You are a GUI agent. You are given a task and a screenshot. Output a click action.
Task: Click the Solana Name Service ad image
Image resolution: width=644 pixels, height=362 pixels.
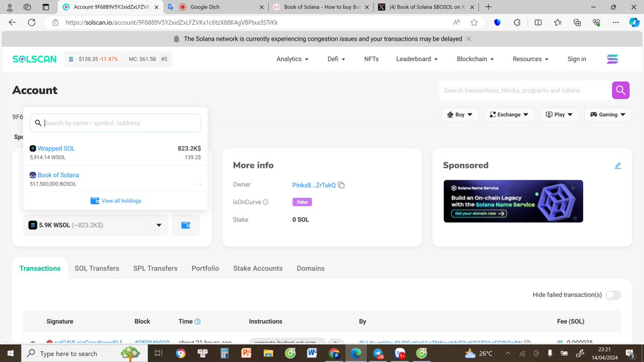(x=513, y=201)
